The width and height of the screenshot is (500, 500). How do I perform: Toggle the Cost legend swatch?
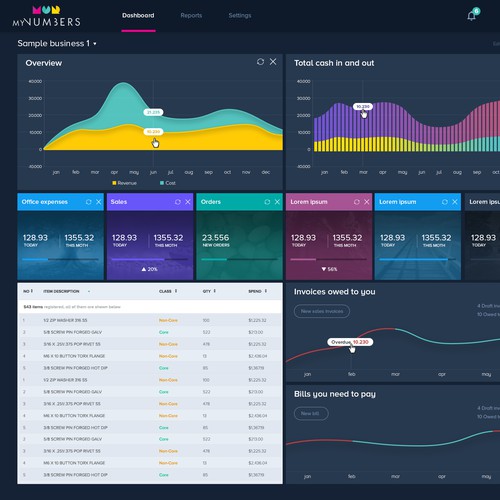(x=162, y=183)
